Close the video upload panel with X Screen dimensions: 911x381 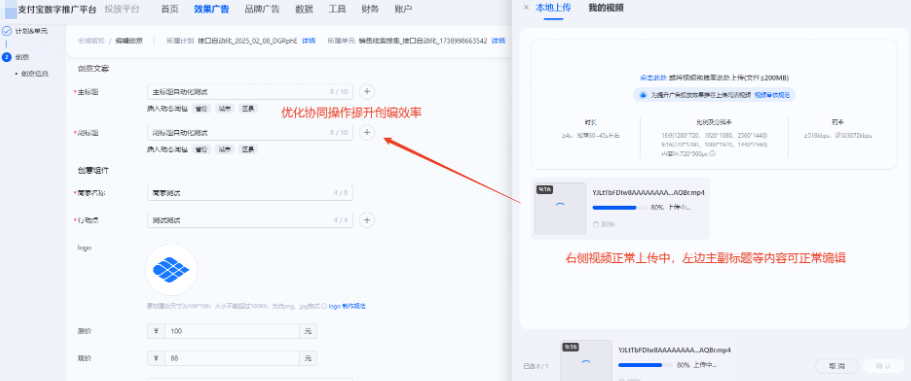click(x=526, y=8)
